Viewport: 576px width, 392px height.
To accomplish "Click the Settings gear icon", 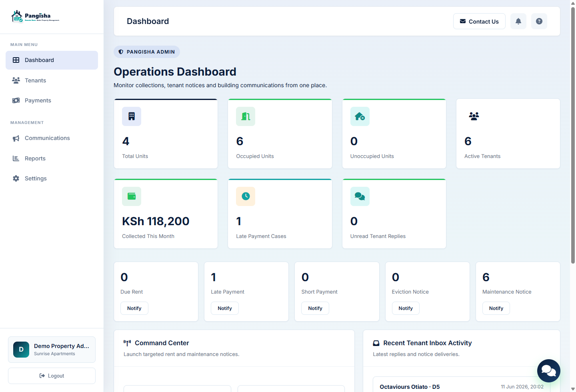I will click(x=16, y=178).
